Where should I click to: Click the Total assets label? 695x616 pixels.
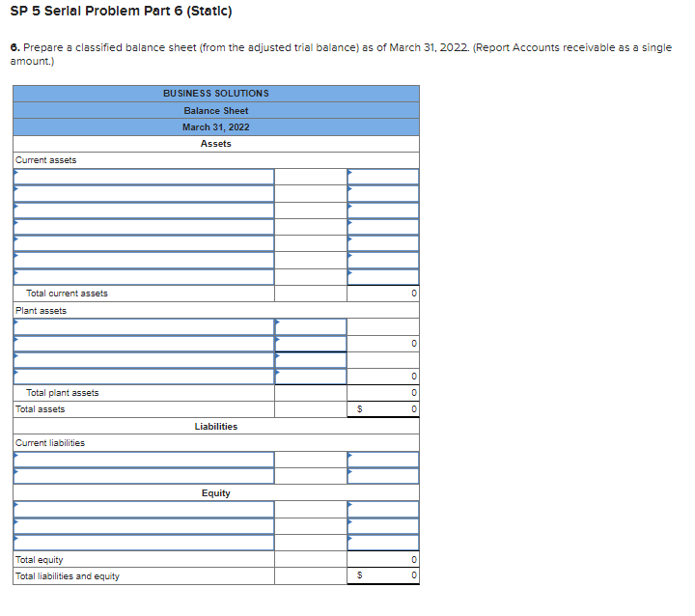[x=40, y=408]
